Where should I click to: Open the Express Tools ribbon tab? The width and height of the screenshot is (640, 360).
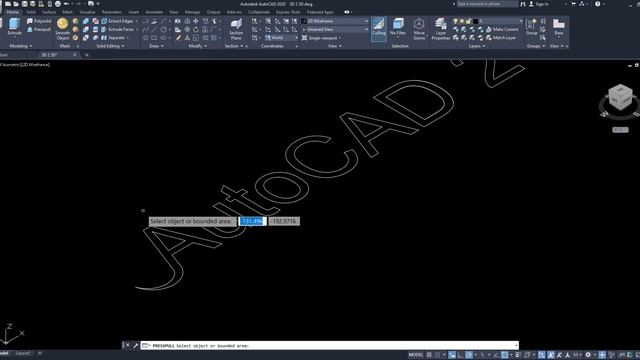click(x=288, y=12)
